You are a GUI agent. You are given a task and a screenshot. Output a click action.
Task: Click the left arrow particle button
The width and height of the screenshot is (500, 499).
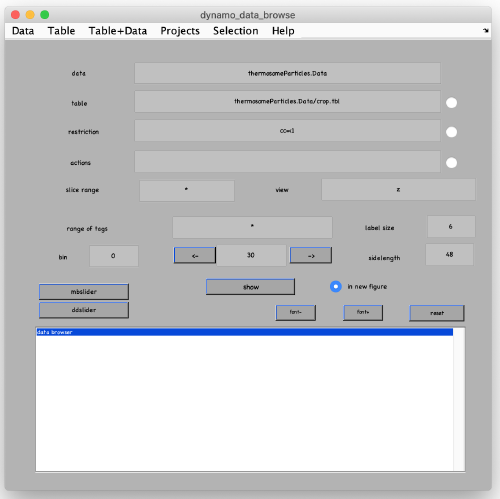[195, 256]
